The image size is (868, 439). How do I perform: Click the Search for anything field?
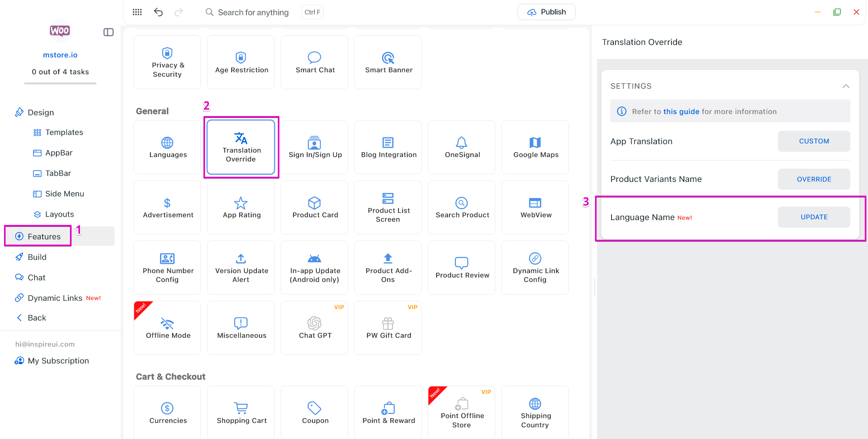coord(253,12)
